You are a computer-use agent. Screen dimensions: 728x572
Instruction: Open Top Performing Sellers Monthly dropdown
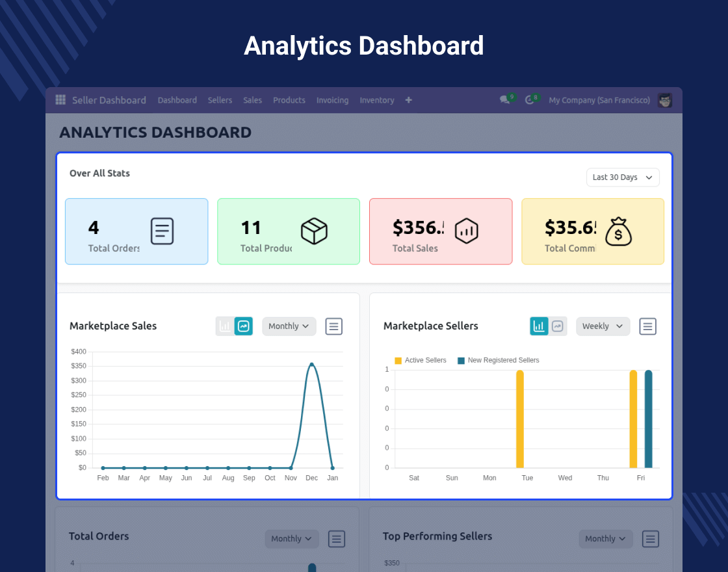605,539
